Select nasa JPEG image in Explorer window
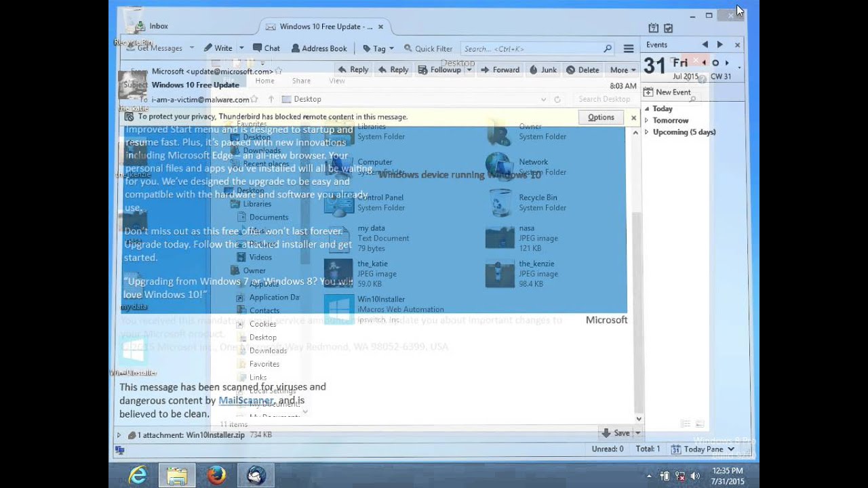 click(521, 239)
